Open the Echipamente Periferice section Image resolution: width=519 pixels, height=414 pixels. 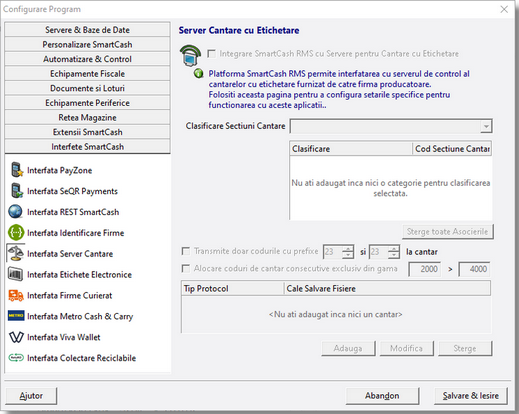click(x=87, y=103)
